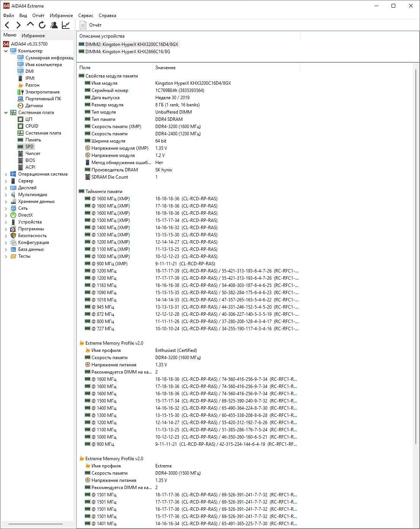Expand the Сеть tree node
This screenshot has width=420, height=529.
click(x=6, y=208)
